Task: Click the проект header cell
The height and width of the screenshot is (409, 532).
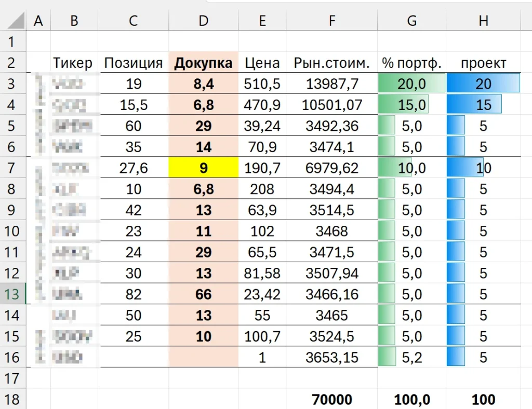Action: pyautogui.click(x=483, y=63)
